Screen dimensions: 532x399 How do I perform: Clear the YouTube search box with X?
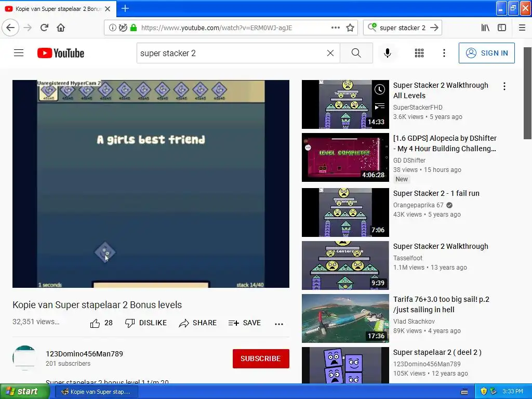(330, 53)
